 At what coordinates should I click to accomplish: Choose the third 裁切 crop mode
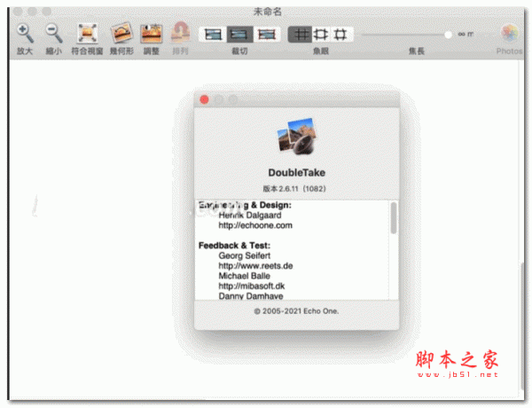[267, 35]
